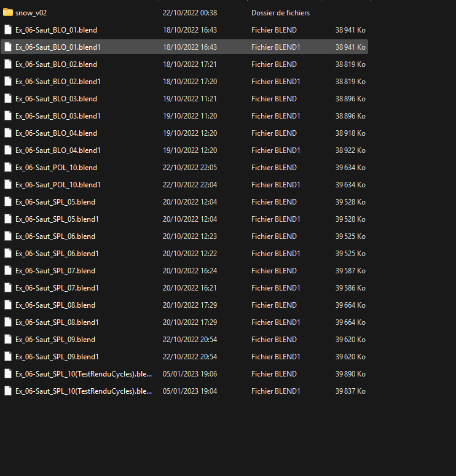Select file name Ex_06-Saut_BLO_03.blend1

58,116
